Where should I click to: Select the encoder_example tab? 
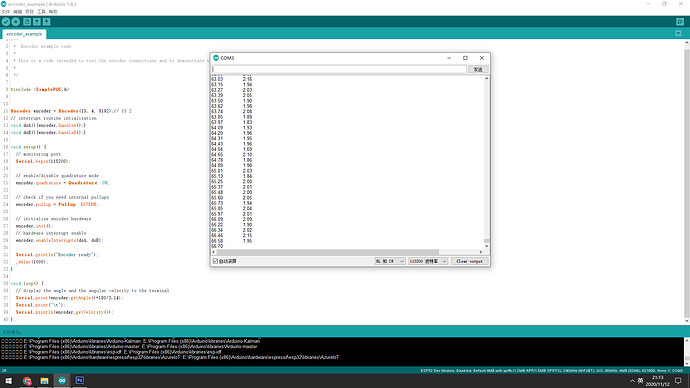24,34
